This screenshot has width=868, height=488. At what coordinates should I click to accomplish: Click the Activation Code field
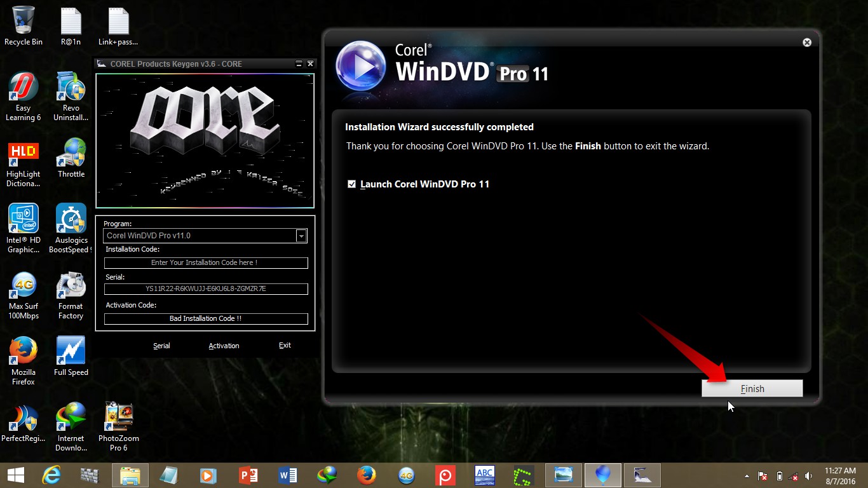tap(206, 318)
